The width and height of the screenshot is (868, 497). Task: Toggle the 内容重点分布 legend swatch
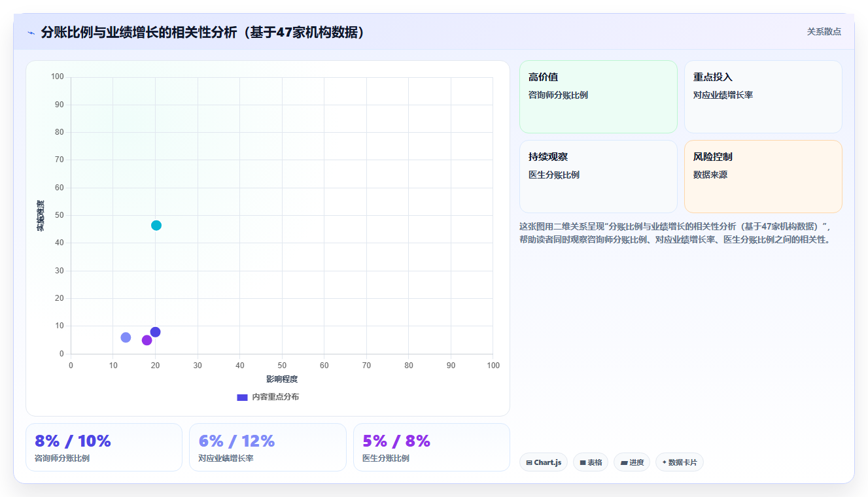coord(242,397)
